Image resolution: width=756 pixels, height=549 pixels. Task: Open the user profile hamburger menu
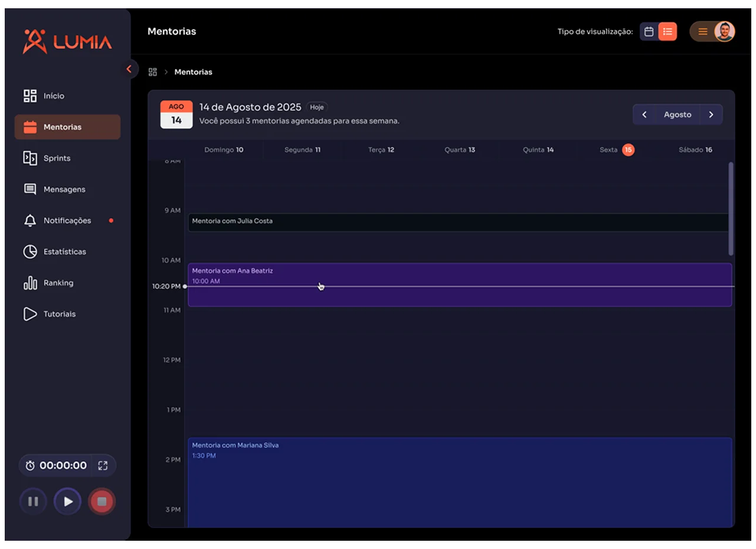coord(702,32)
